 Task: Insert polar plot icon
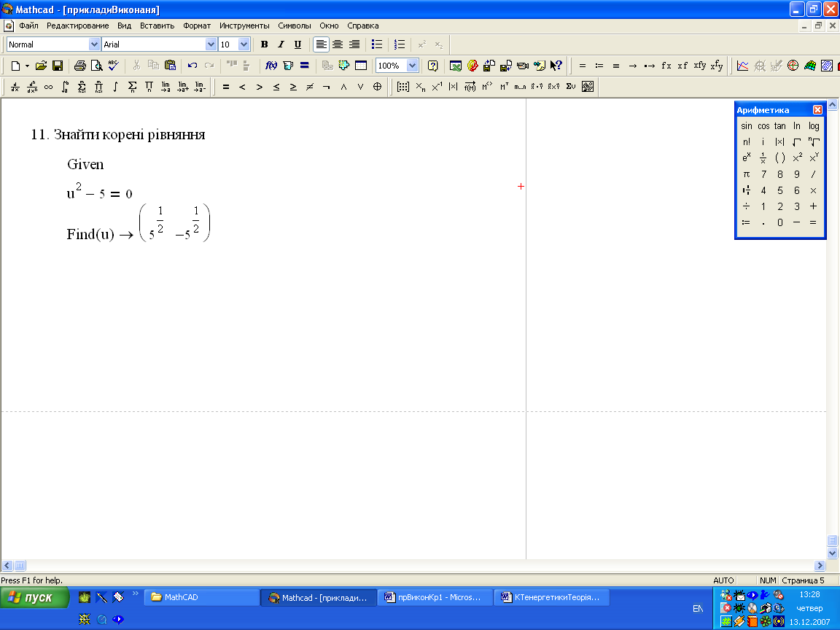click(x=793, y=66)
